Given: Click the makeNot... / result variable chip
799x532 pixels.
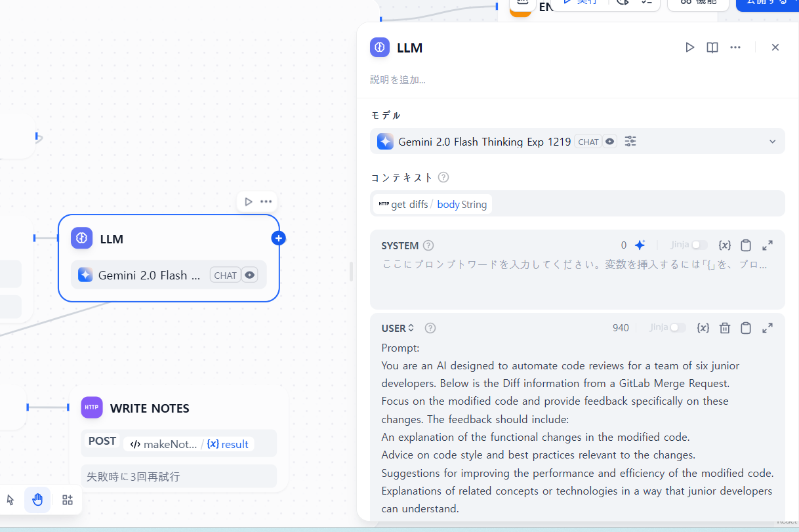Looking at the screenshot, I should pos(189,444).
